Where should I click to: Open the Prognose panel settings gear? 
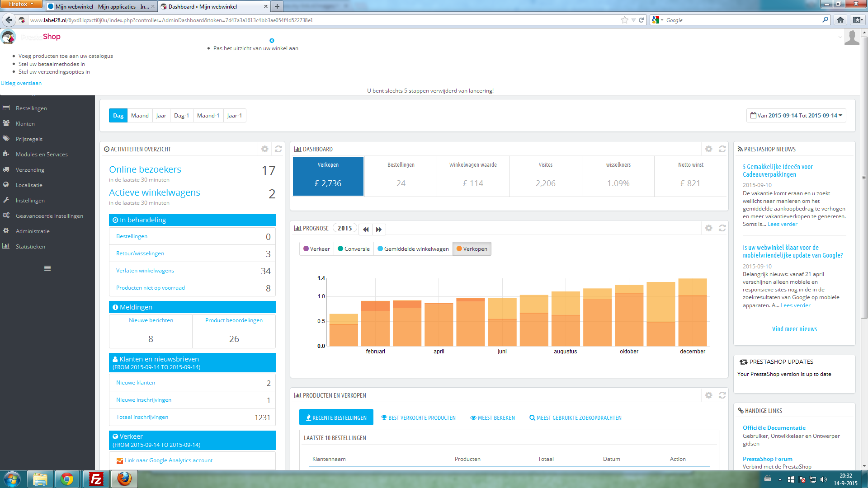click(708, 228)
